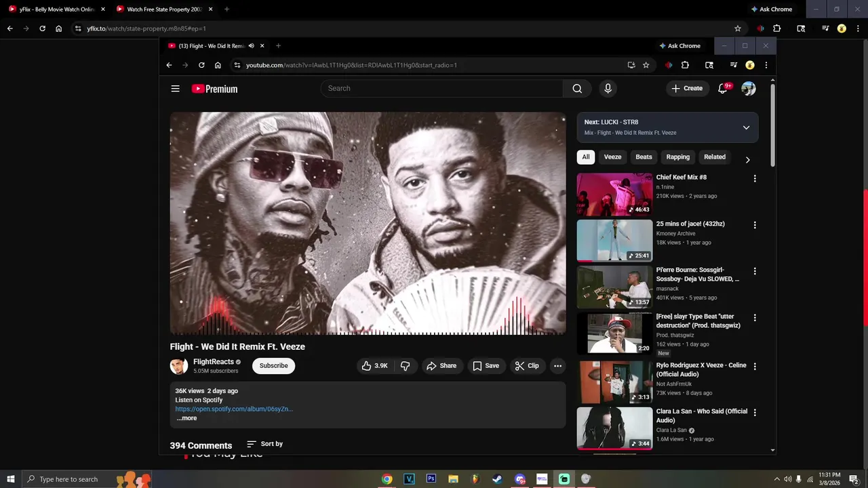Open options for Pi'erre Bourne Sossgirl video
This screenshot has width=868, height=488.
[755, 271]
